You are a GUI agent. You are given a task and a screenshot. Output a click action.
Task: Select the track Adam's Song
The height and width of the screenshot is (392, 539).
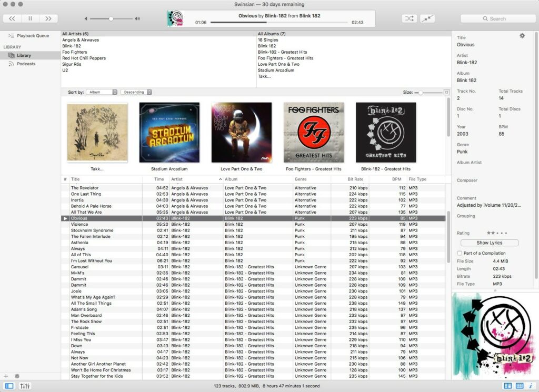[x=253, y=309]
